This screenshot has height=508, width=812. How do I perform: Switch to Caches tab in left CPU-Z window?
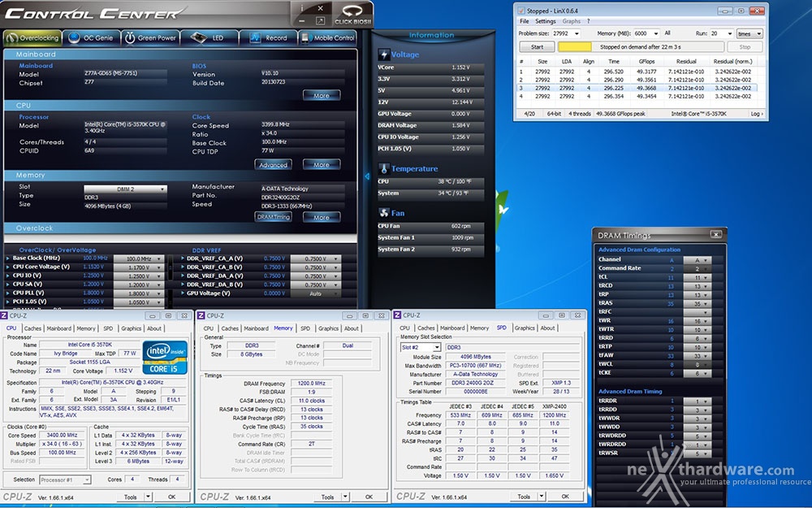coord(32,328)
